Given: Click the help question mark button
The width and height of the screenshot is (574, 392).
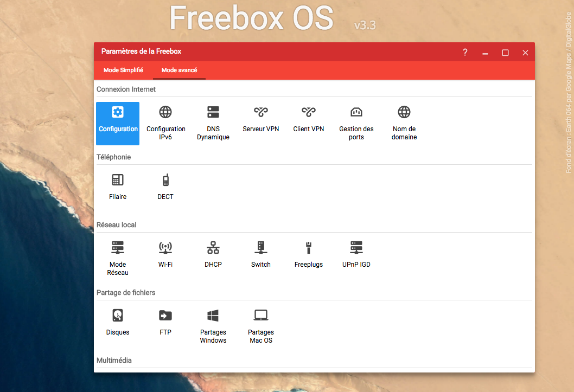Looking at the screenshot, I should (465, 52).
